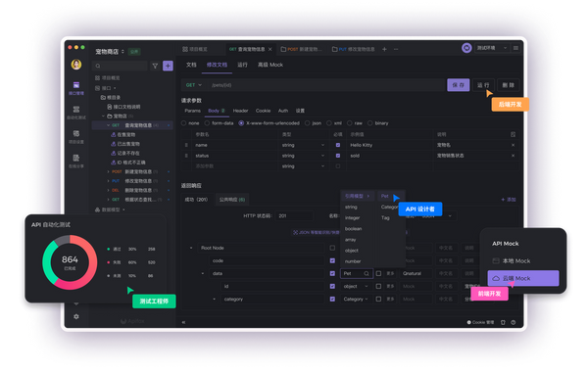Click the purple plus button beside filter
Image resolution: width=588 pixels, height=372 pixels.
pyautogui.click(x=168, y=66)
